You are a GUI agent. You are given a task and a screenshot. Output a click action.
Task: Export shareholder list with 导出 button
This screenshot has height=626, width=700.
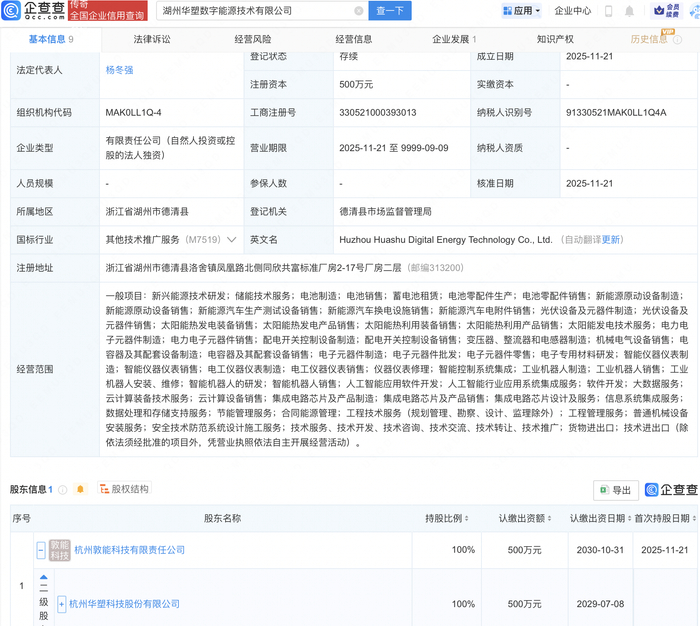point(615,490)
